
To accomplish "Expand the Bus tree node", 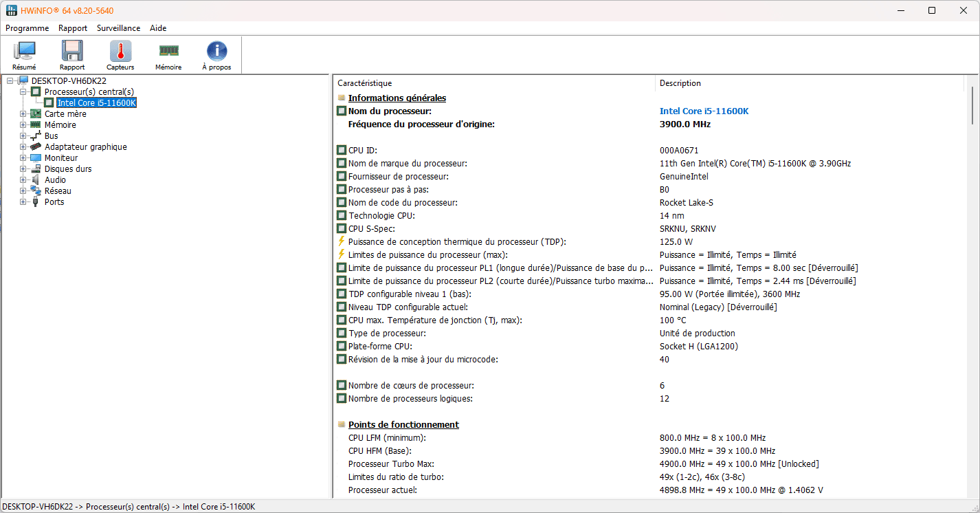I will [23, 136].
